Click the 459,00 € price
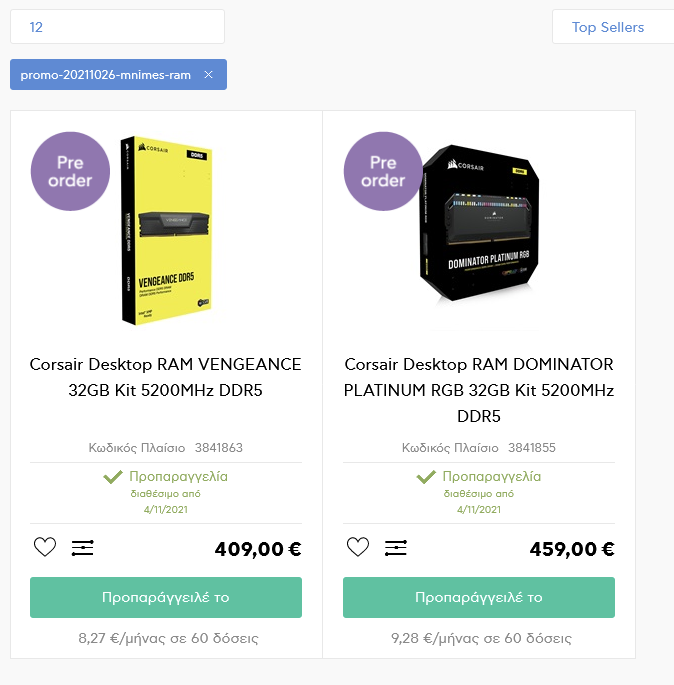 [x=572, y=549]
